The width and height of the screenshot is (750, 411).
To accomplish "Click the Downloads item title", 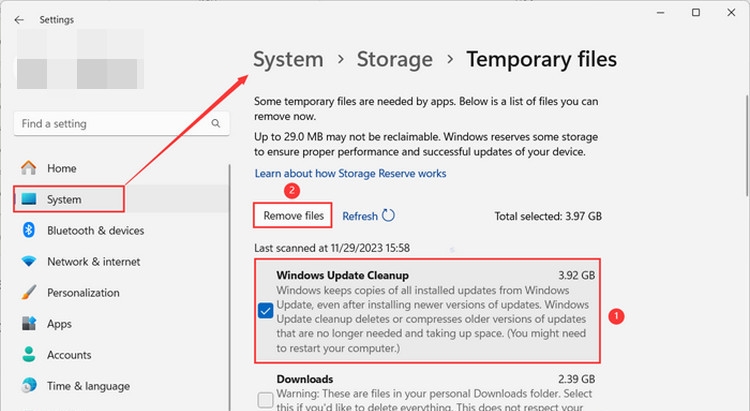I will [305, 379].
